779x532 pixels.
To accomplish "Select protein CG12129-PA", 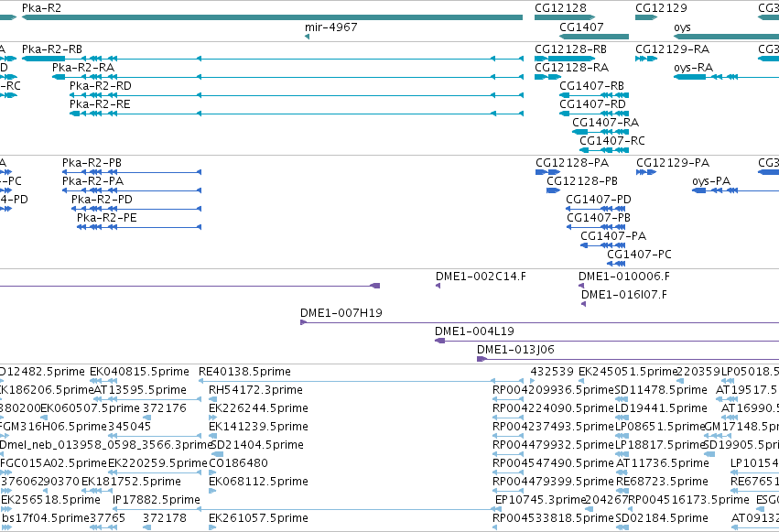I will click(646, 172).
